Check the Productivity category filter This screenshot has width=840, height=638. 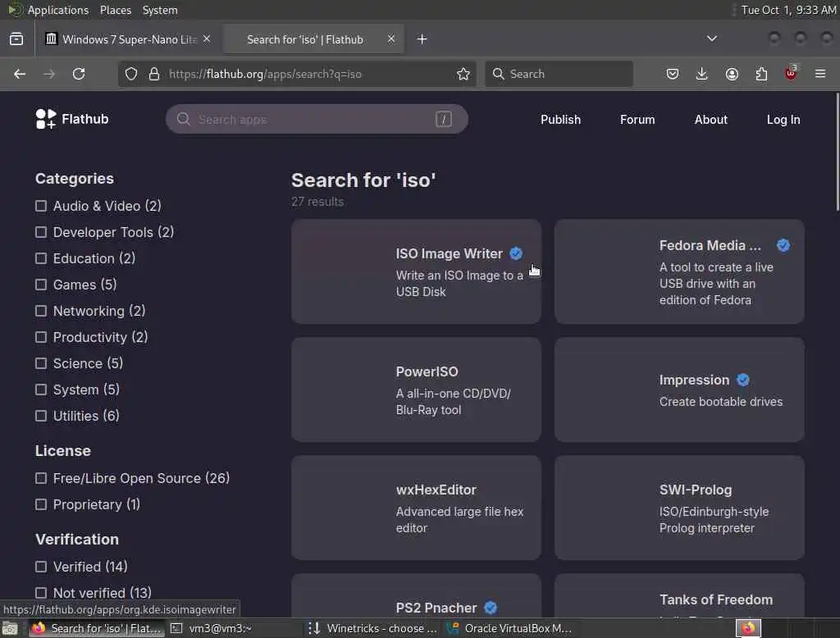tap(41, 337)
